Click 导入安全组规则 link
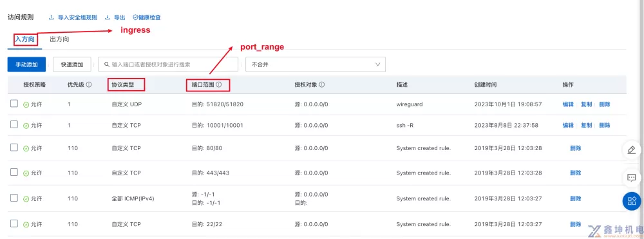 coord(77,17)
